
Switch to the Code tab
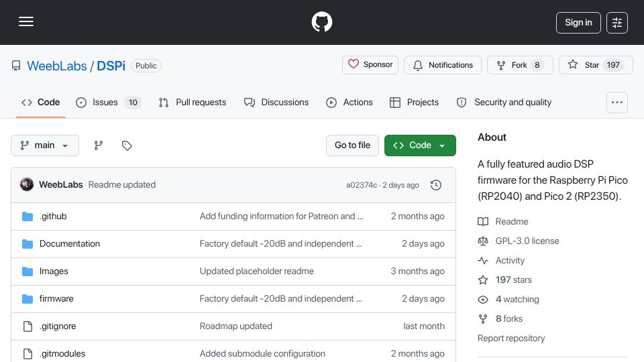41,102
